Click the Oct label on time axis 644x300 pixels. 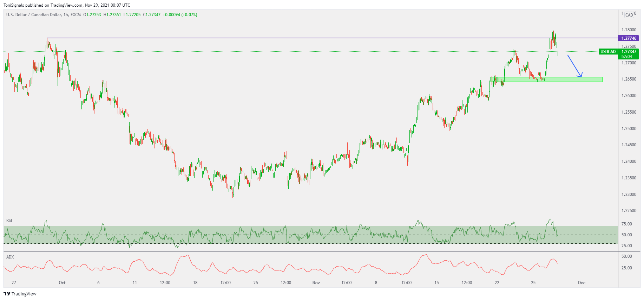62,283
